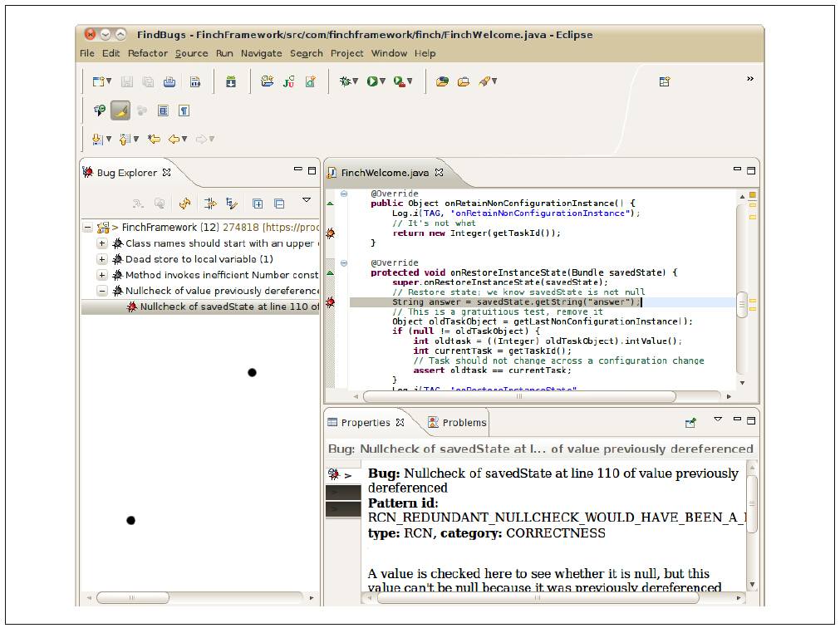Click the Expand All icon in Bug Explorer

click(x=258, y=204)
